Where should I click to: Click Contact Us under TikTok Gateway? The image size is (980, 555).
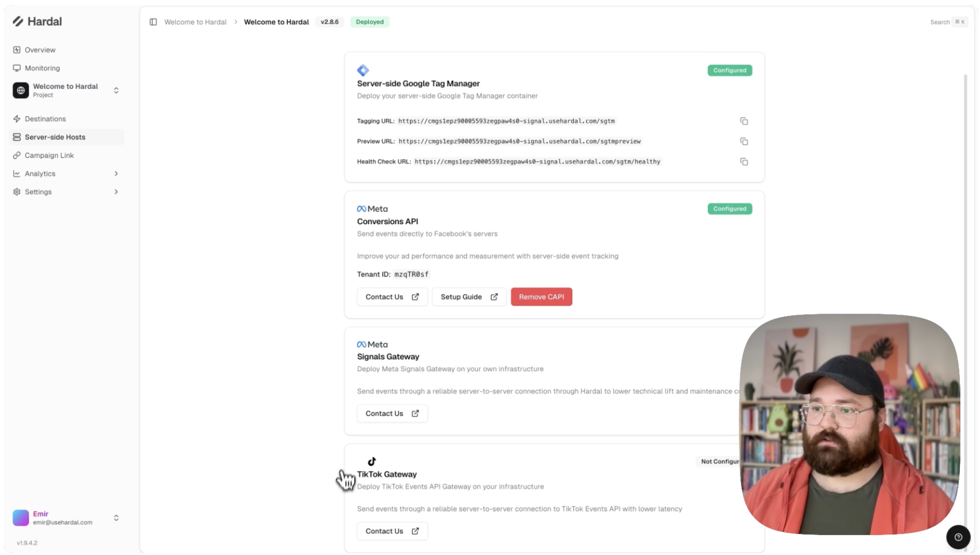pyautogui.click(x=392, y=531)
